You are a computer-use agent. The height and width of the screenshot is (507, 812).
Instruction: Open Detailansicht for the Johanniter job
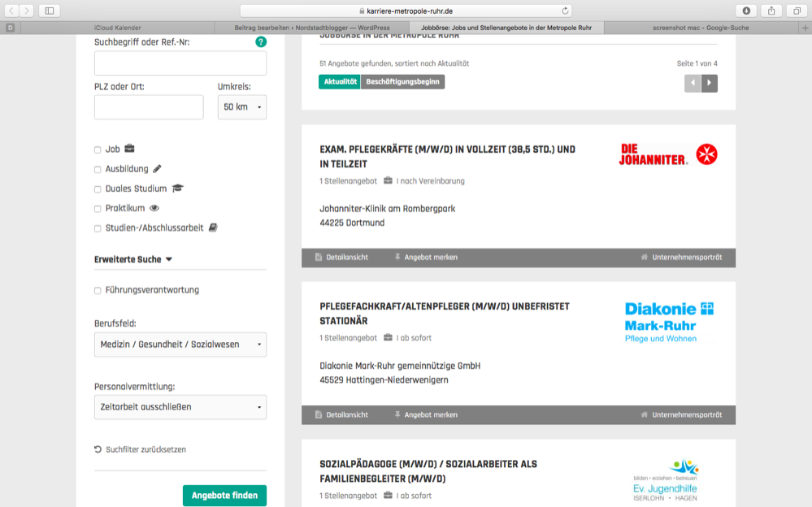coord(341,258)
